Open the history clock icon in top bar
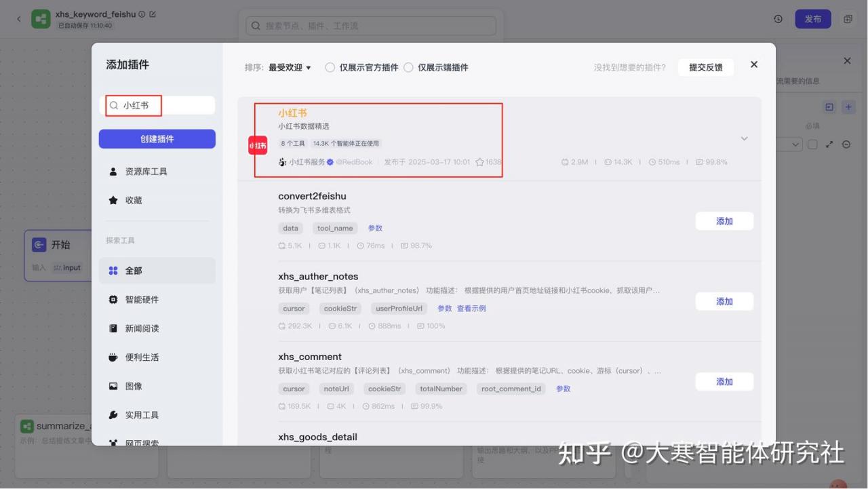The image size is (868, 489). [778, 19]
